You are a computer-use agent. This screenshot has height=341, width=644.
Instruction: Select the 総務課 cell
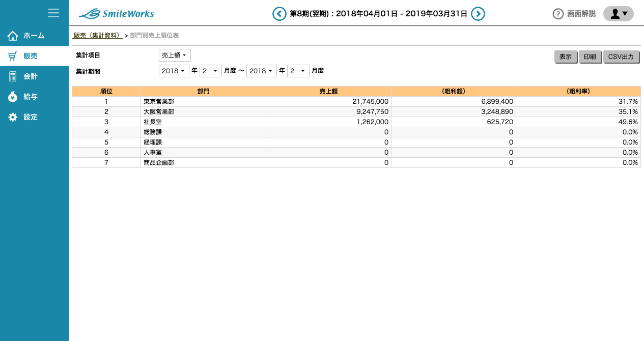203,132
